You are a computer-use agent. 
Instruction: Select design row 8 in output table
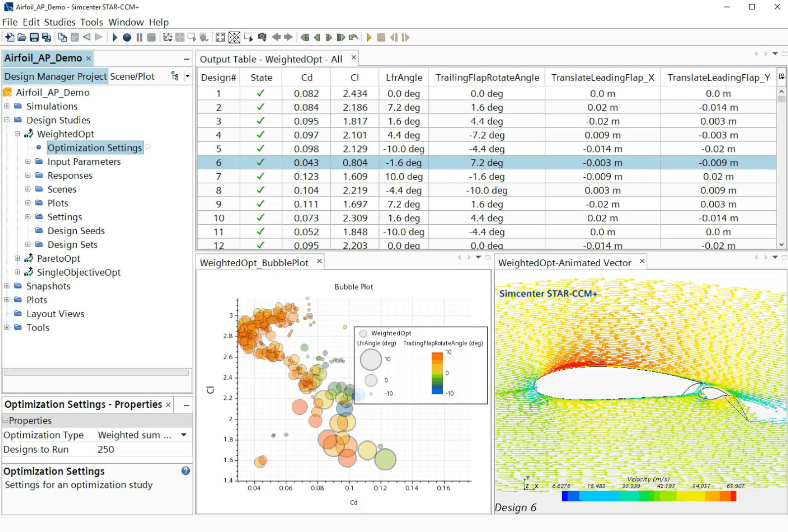[486, 191]
